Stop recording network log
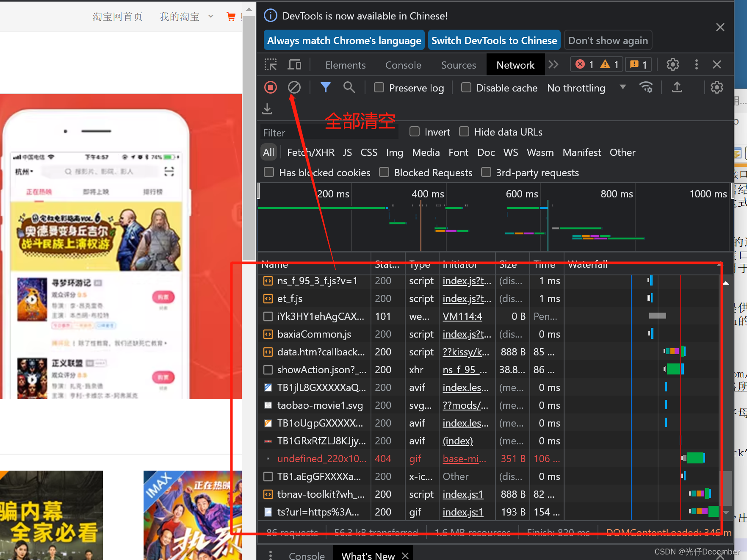This screenshot has width=747, height=560. [x=271, y=87]
